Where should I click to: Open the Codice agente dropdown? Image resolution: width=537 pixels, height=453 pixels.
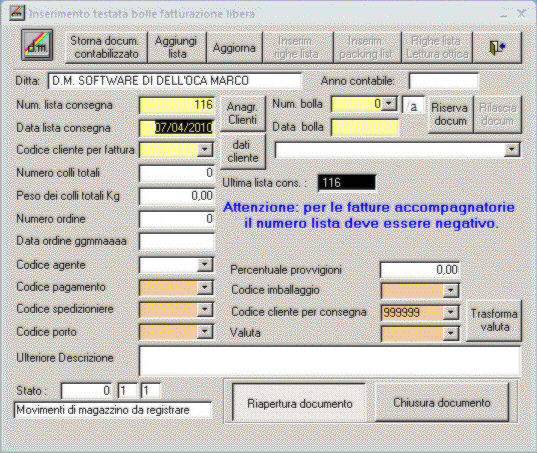pos(204,265)
